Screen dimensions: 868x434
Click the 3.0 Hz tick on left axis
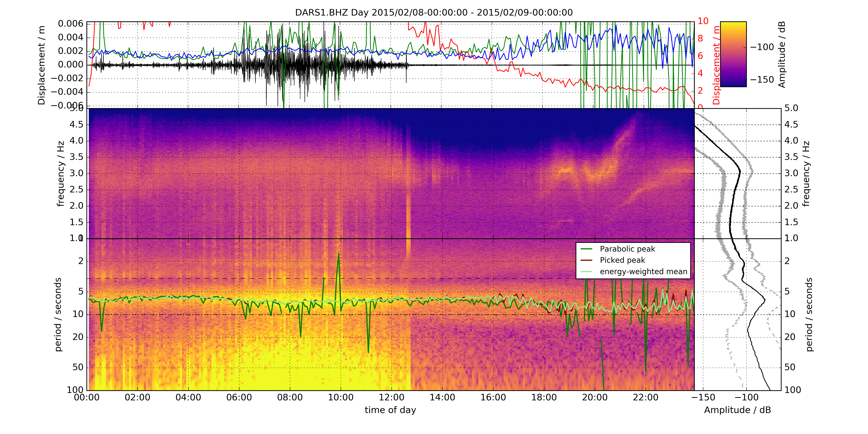point(76,173)
